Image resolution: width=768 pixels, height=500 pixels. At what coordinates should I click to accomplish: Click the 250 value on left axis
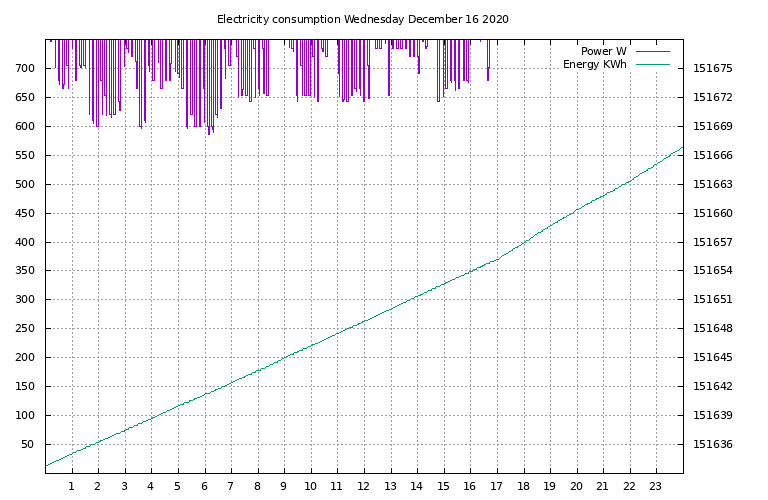[27, 329]
